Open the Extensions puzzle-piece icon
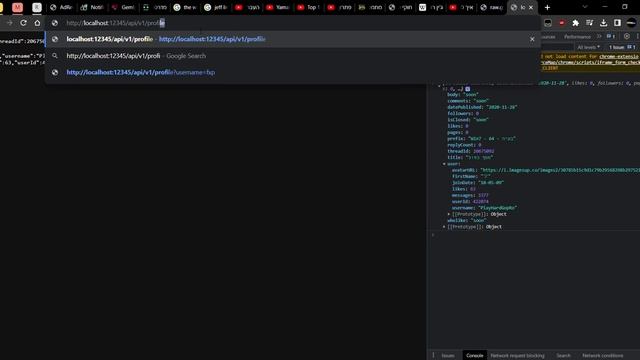The image size is (640, 360). click(576, 23)
